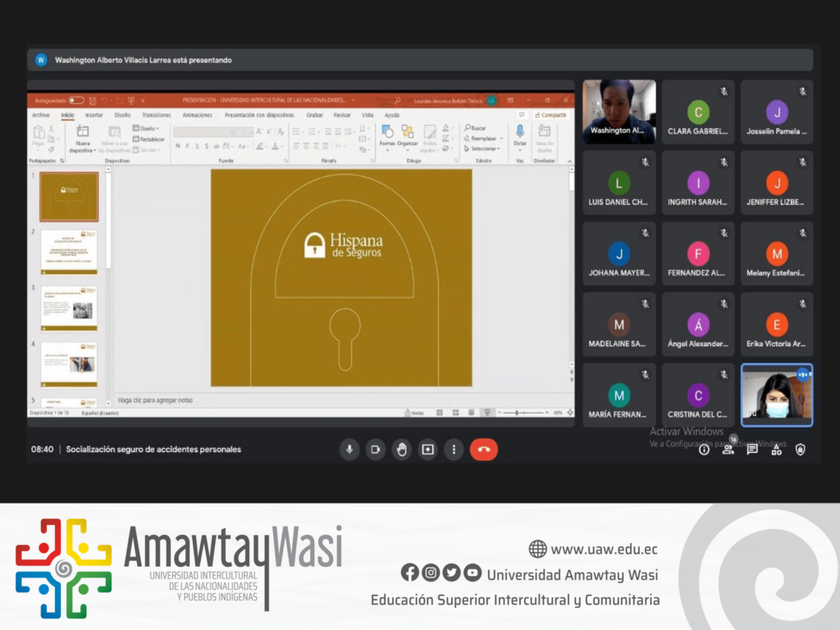Select slide 1 thumbnail
Image resolution: width=840 pixels, height=630 pixels.
(x=69, y=197)
